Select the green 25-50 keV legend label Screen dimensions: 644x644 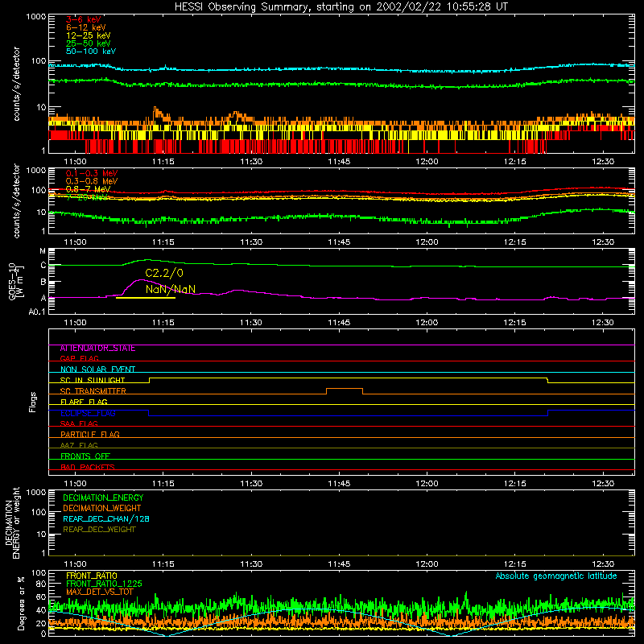coord(89,43)
